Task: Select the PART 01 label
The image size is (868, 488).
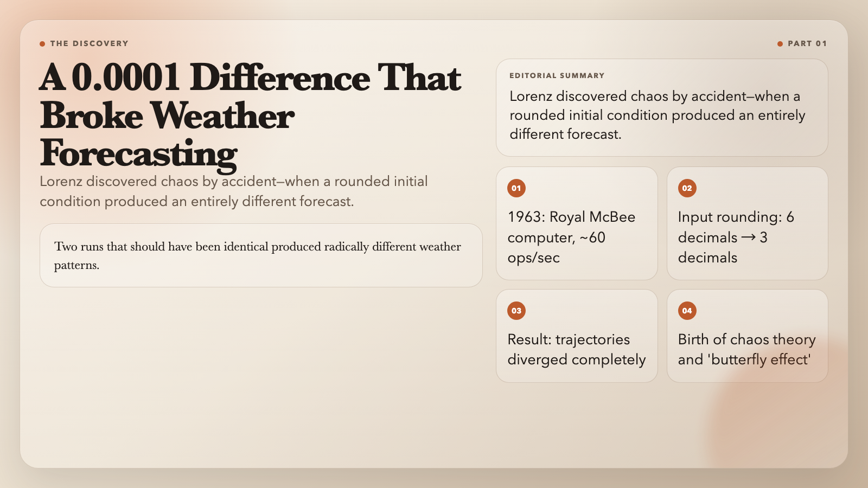Action: click(807, 43)
